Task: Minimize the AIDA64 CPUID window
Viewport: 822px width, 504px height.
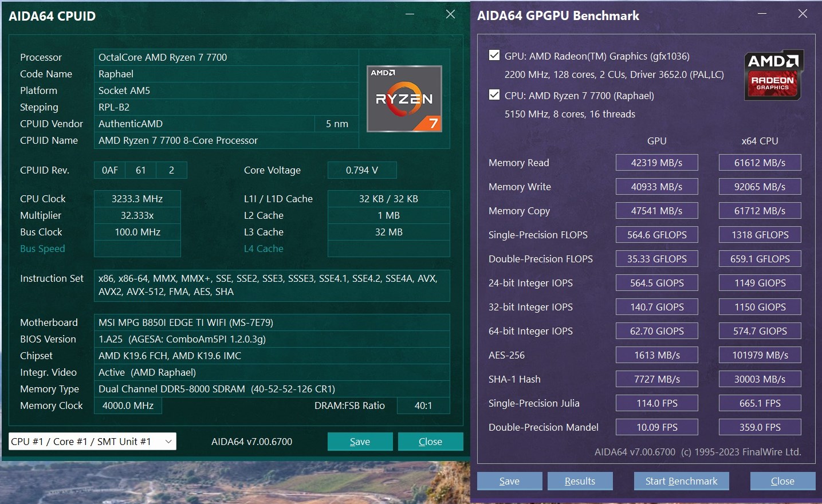Action: point(410,14)
